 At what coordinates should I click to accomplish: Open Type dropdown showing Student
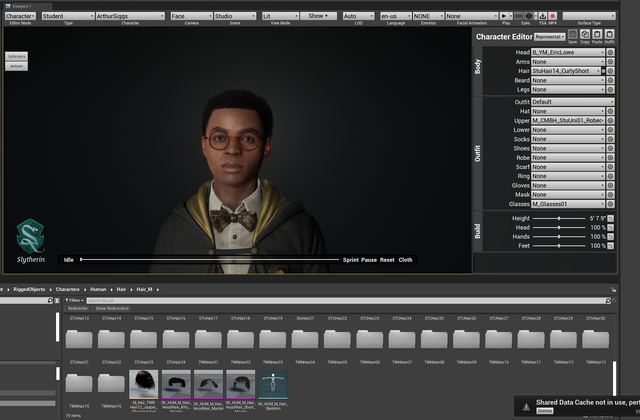click(x=68, y=16)
